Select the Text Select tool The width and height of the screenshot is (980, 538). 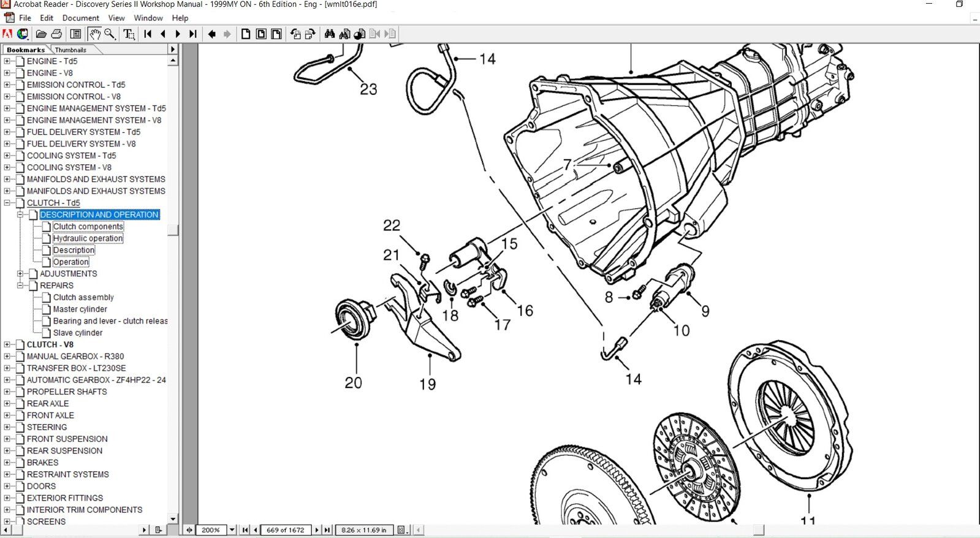(129, 34)
